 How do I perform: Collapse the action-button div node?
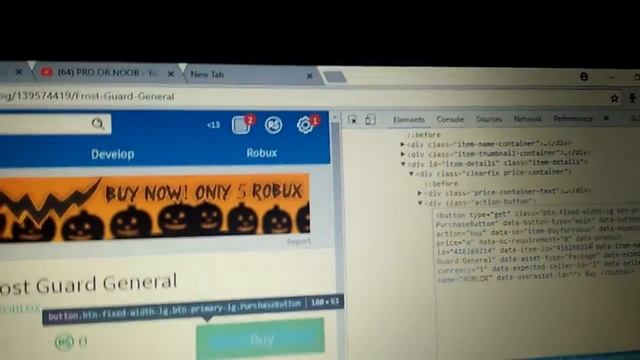point(420,202)
